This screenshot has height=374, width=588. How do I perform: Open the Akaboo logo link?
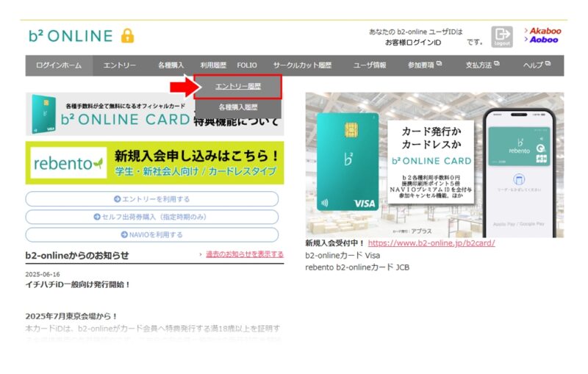pos(544,31)
